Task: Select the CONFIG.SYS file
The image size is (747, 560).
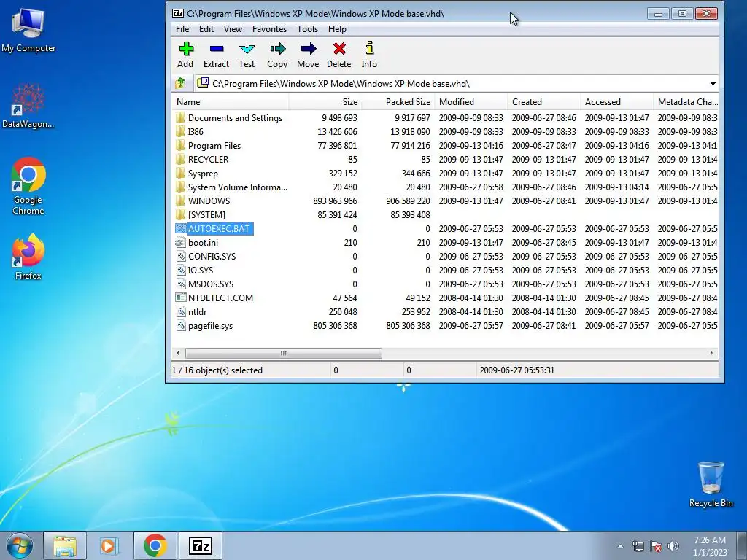Action: (206, 256)
